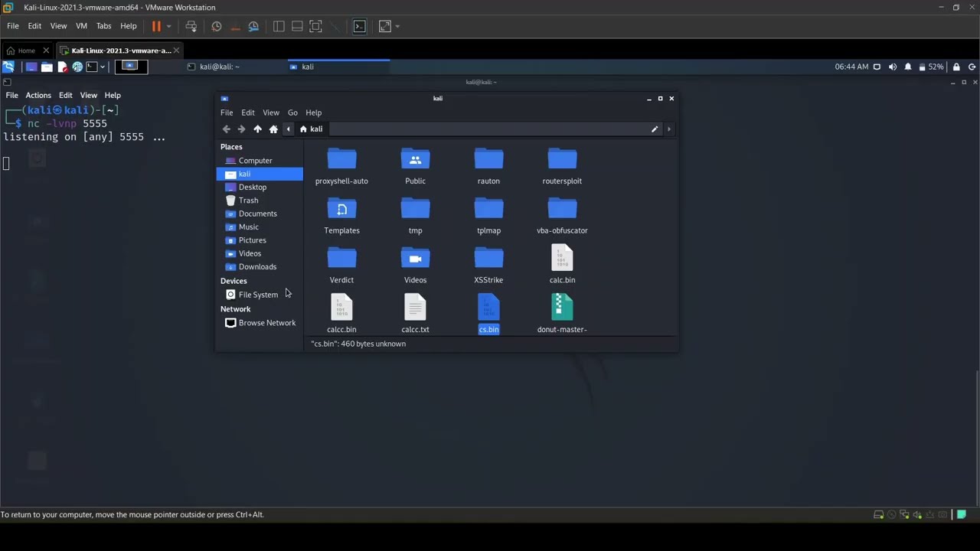Close the Kali-Linux VM tab

click(176, 51)
